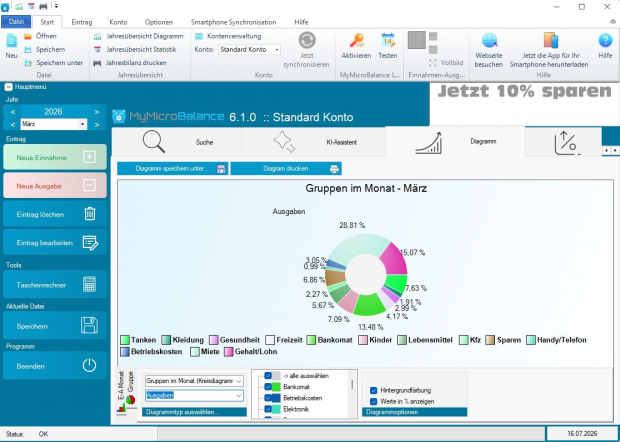This screenshot has width=620, height=442.
Task: Open the KI-Assistent tab
Action: coord(314,142)
